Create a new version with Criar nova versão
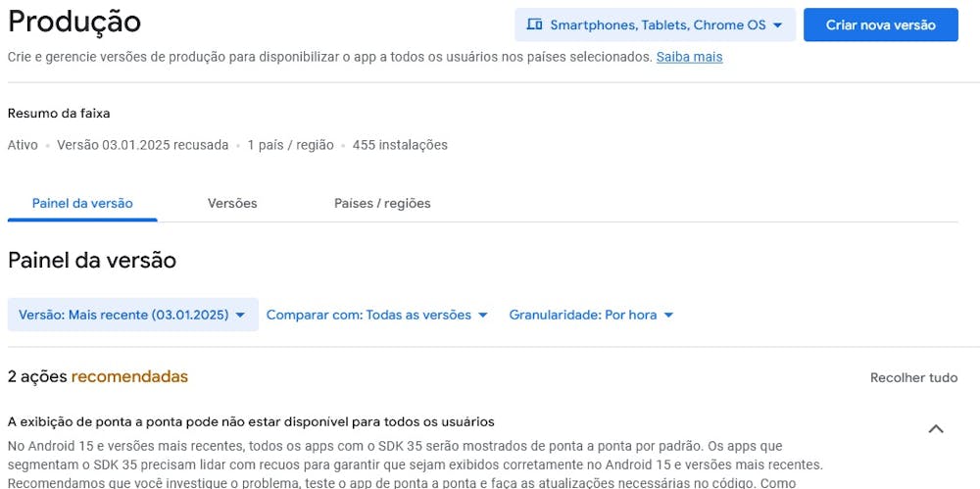Screen dimensions: 980x489 [881, 25]
